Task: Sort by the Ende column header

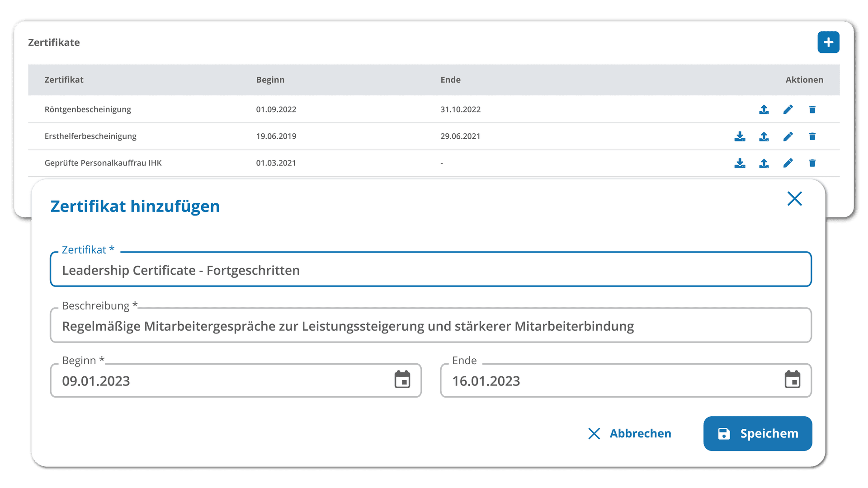Action: [x=451, y=80]
